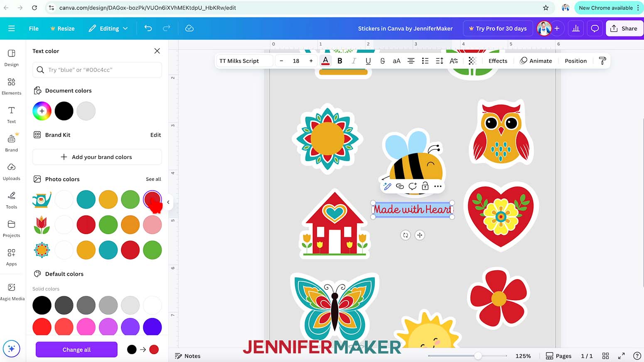Open the Apps panel

click(x=12, y=257)
